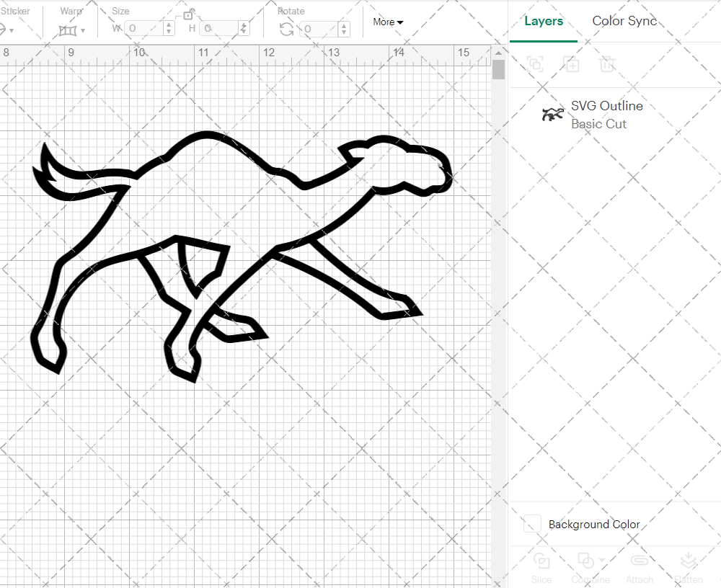Select the SVG Outline Basic Cut layer
This screenshot has height=588, width=721.
pyautogui.click(x=606, y=114)
